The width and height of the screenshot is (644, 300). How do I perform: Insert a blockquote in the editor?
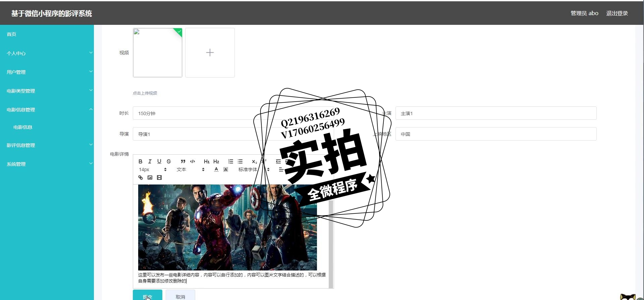pos(183,161)
